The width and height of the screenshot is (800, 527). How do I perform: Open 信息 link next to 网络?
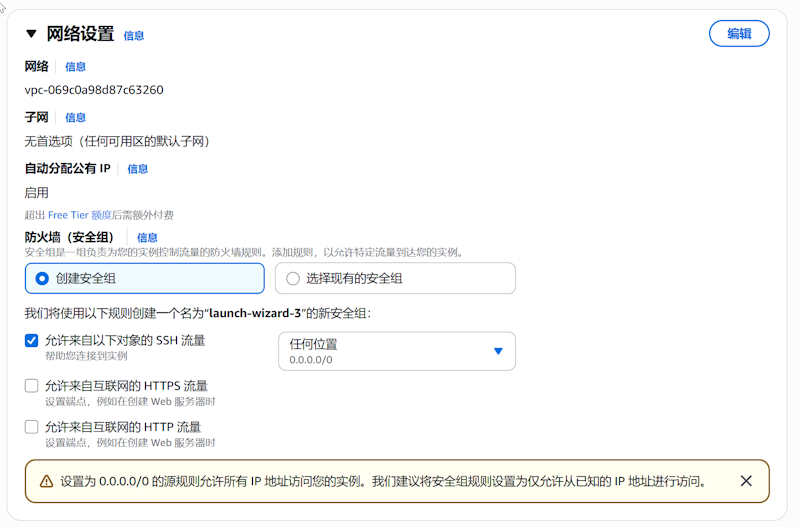[75, 67]
